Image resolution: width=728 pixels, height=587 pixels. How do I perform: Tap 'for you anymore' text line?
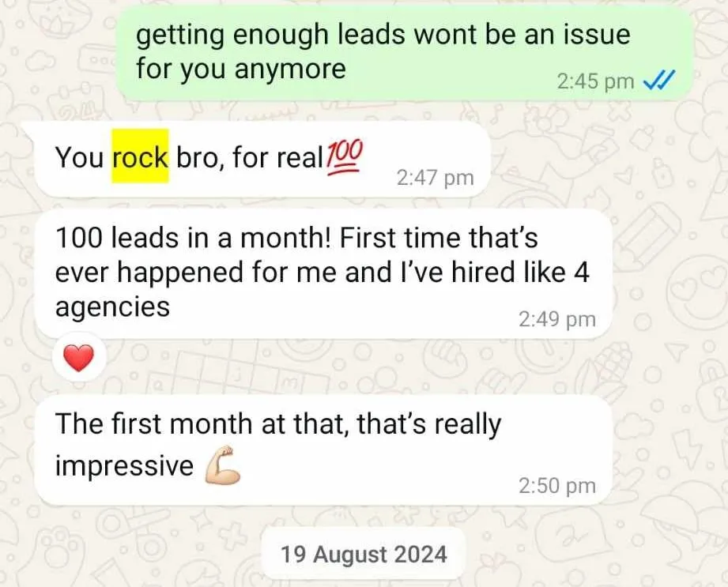[241, 69]
